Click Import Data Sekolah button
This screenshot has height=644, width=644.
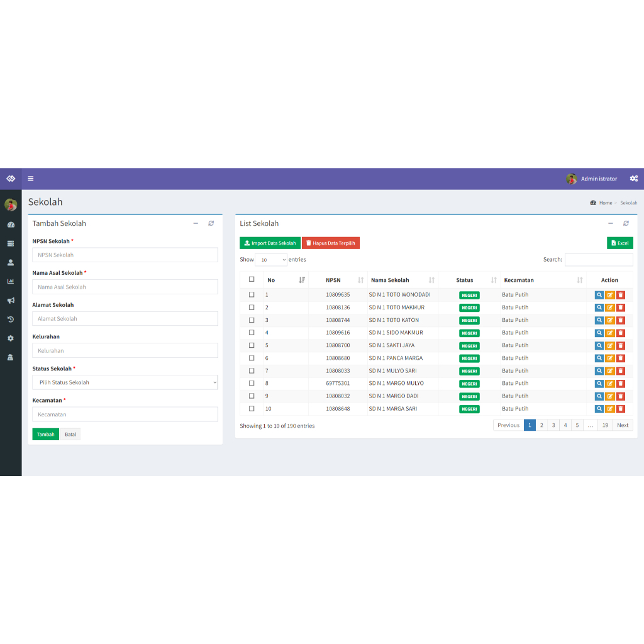pyautogui.click(x=270, y=243)
